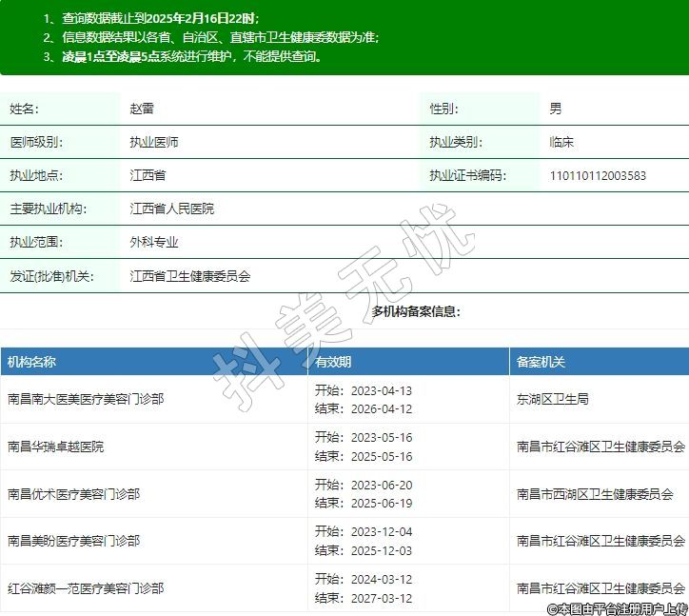Click the 执业医师 physician level value
The width and height of the screenshot is (689, 616).
point(154,143)
